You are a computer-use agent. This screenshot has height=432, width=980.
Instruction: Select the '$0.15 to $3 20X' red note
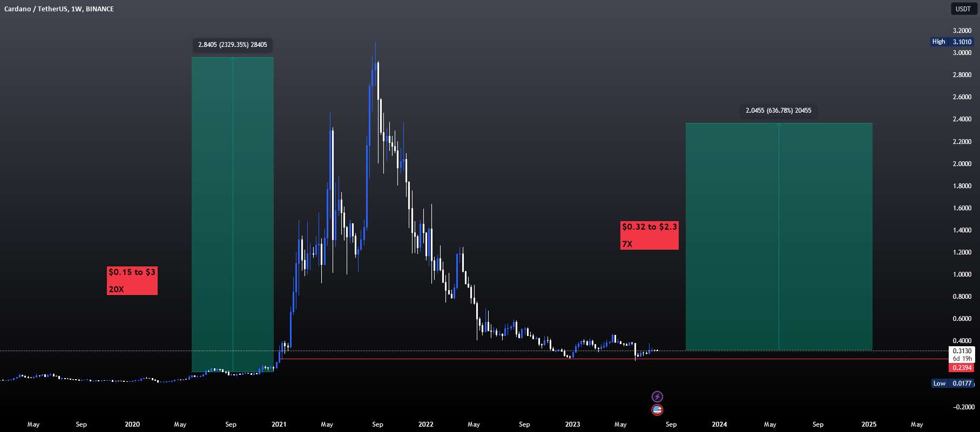[x=132, y=280]
